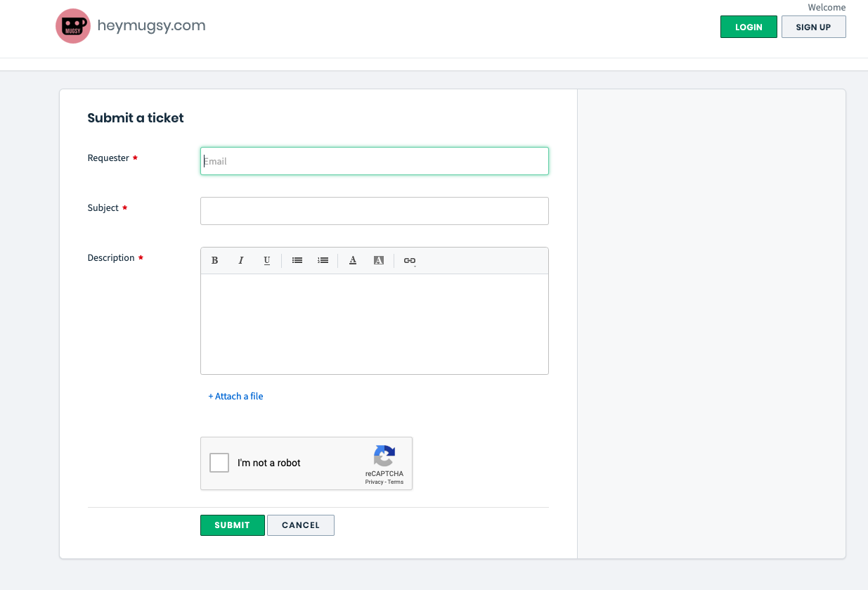Click the reCAPTCHA logo
Image resolution: width=868 pixels, height=590 pixels.
(x=384, y=456)
